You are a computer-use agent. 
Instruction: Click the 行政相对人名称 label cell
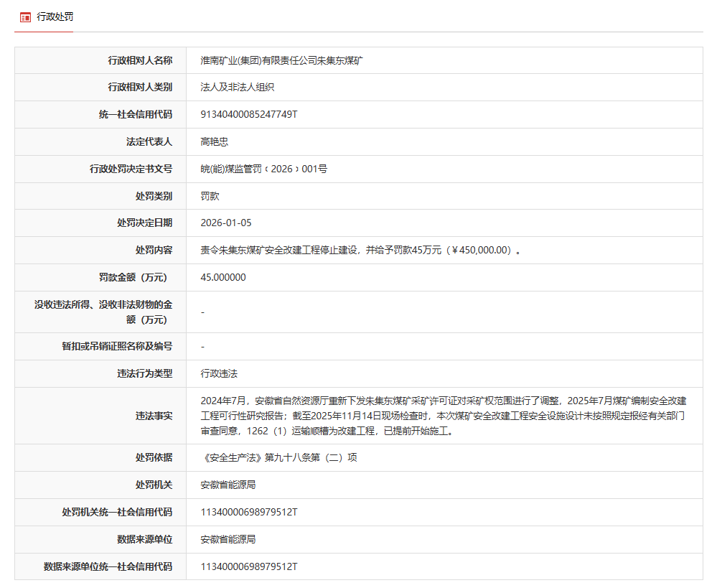[100, 60]
